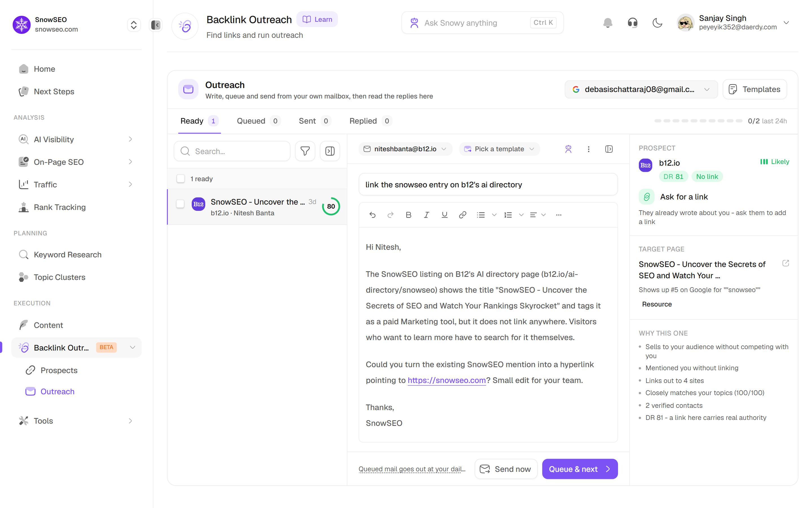Switch to the Queued tab
812x508 pixels.
point(258,121)
